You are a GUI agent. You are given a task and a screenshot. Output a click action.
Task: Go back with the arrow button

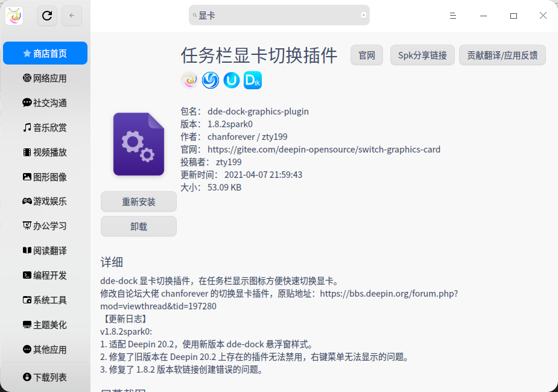click(72, 16)
